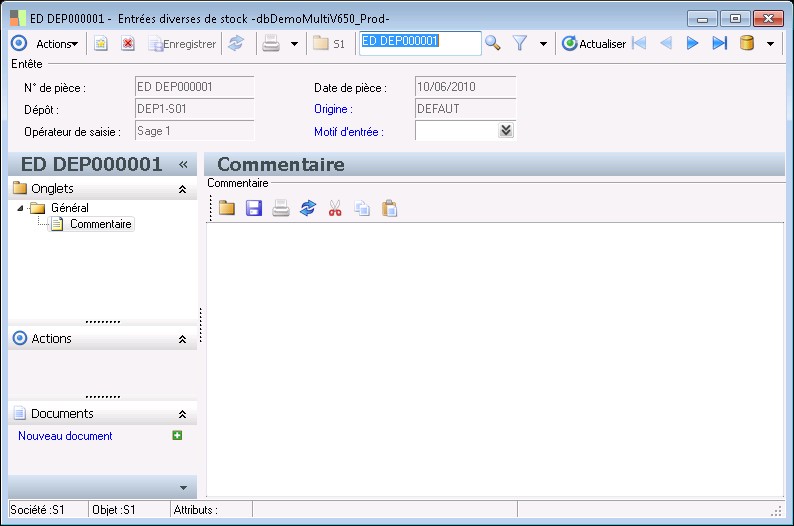Click the delete red X toolbar icon
This screenshot has height=526, width=794.
point(128,44)
